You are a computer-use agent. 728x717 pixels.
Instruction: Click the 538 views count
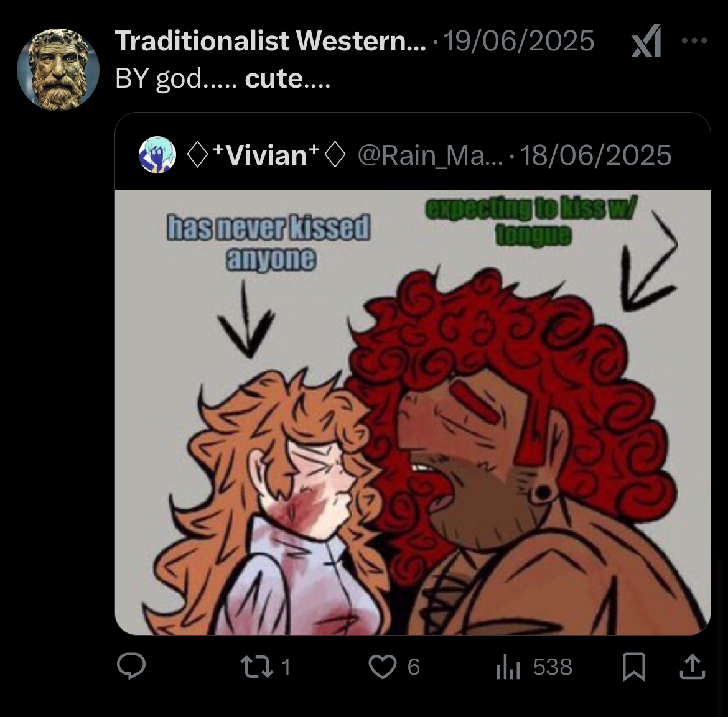[x=553, y=667]
